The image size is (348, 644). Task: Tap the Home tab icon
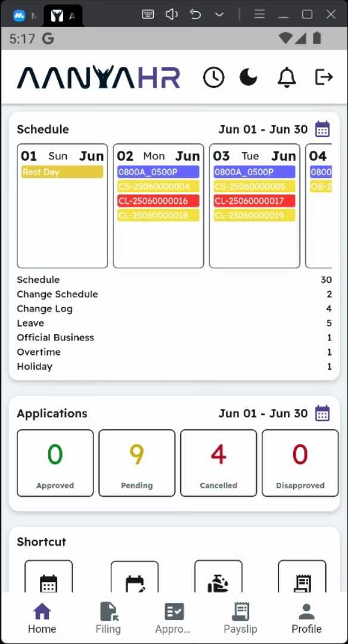tap(42, 612)
